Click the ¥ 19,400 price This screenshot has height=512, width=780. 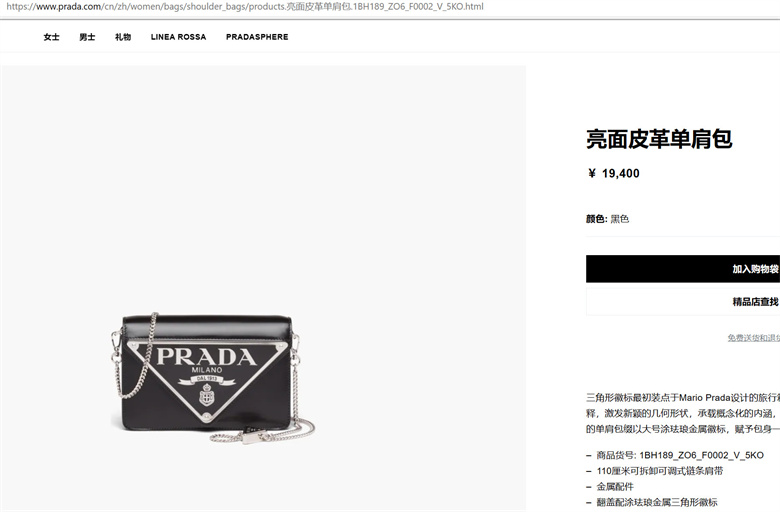click(x=613, y=173)
